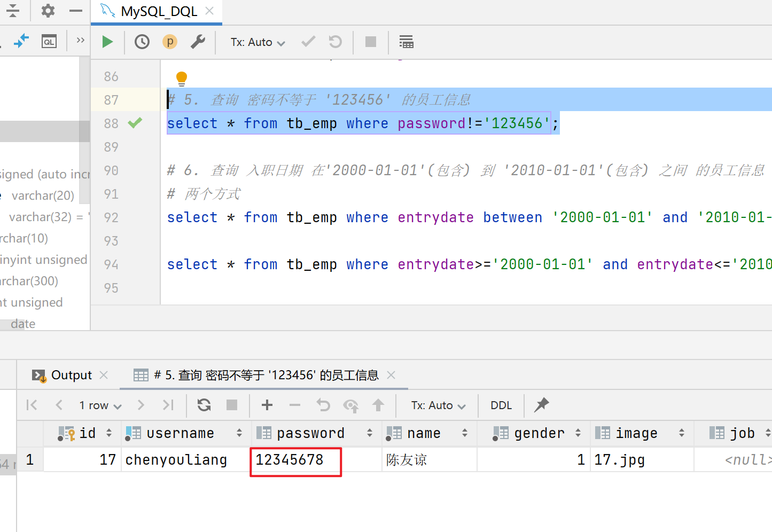Click the jump-to-source arrows icon
The height and width of the screenshot is (532, 772).
point(21,41)
